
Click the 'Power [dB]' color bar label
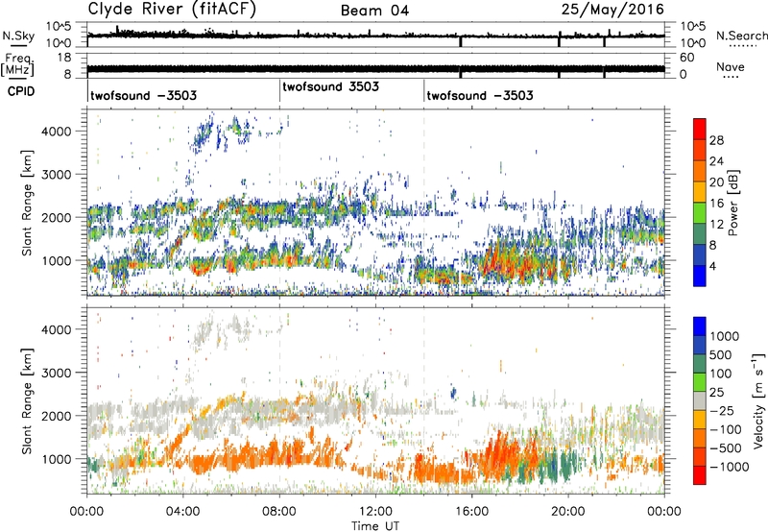(733, 203)
